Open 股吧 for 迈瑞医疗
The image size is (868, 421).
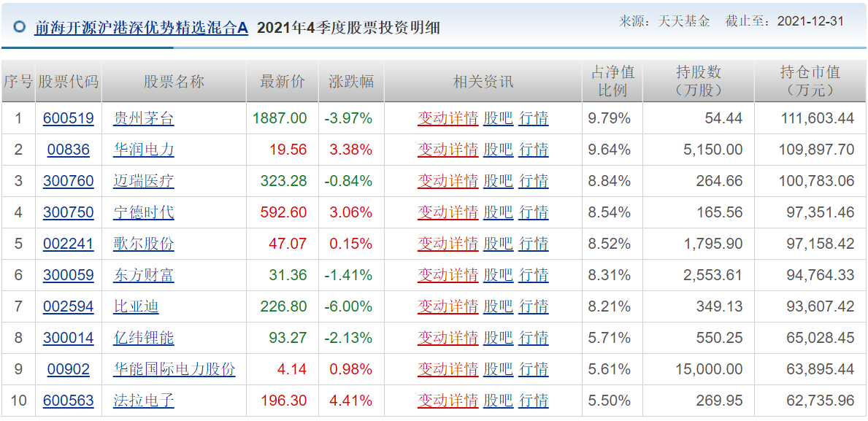pyautogui.click(x=498, y=180)
